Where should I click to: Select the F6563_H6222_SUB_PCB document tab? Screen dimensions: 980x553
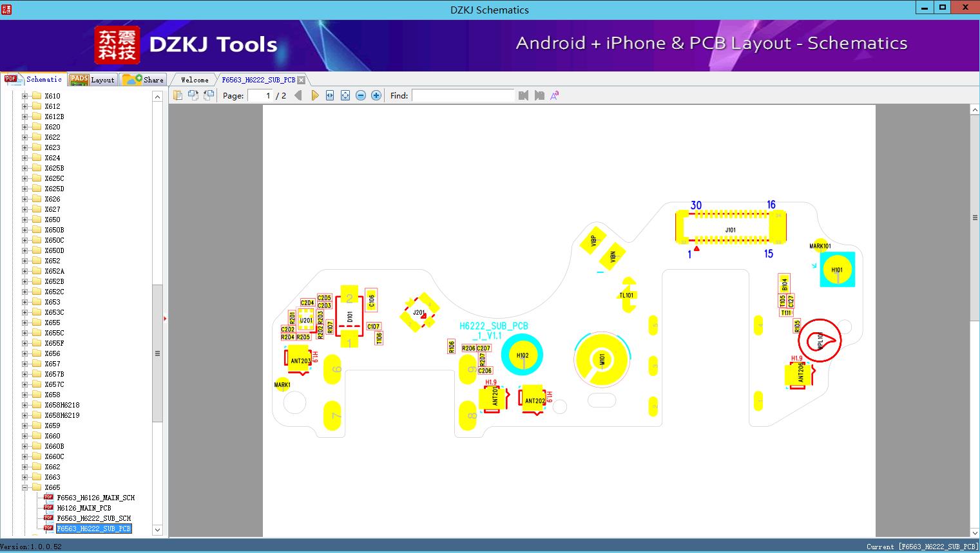click(x=258, y=80)
